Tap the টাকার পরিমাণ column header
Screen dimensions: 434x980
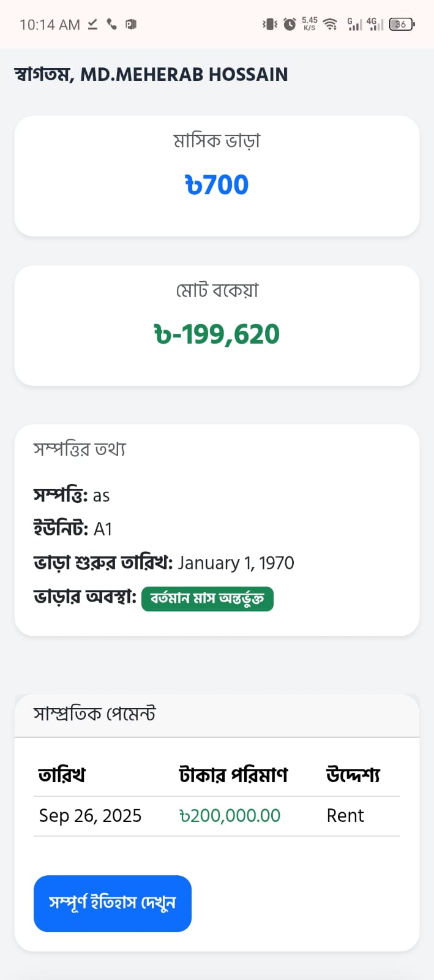233,775
